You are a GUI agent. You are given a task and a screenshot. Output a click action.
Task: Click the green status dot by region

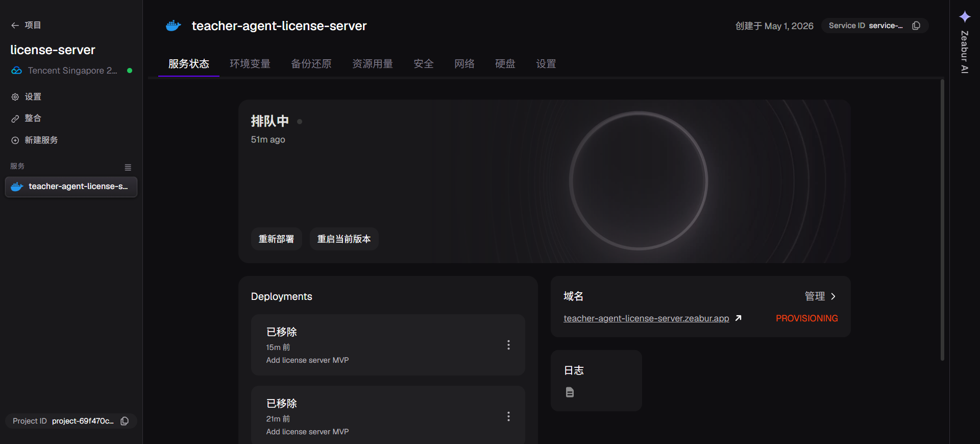click(130, 71)
